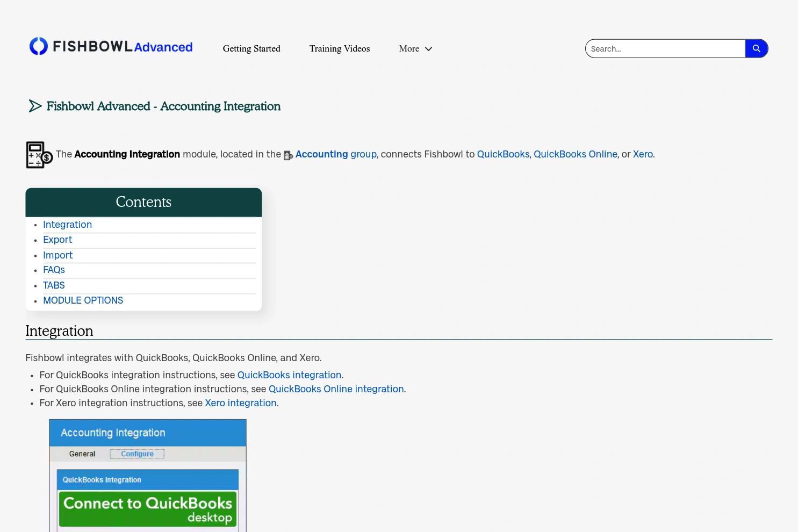Open the Training Videos menu item
Image resolution: width=798 pixels, height=532 pixels.
click(x=340, y=48)
